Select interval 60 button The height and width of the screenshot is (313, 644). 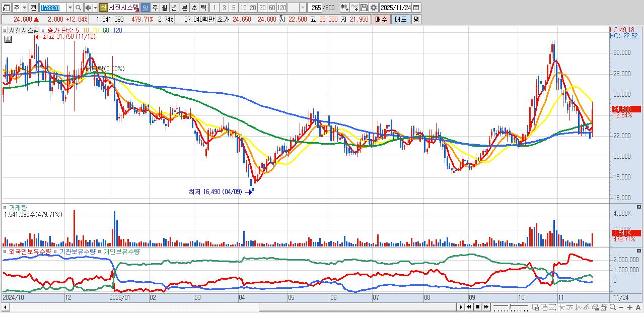click(272, 8)
